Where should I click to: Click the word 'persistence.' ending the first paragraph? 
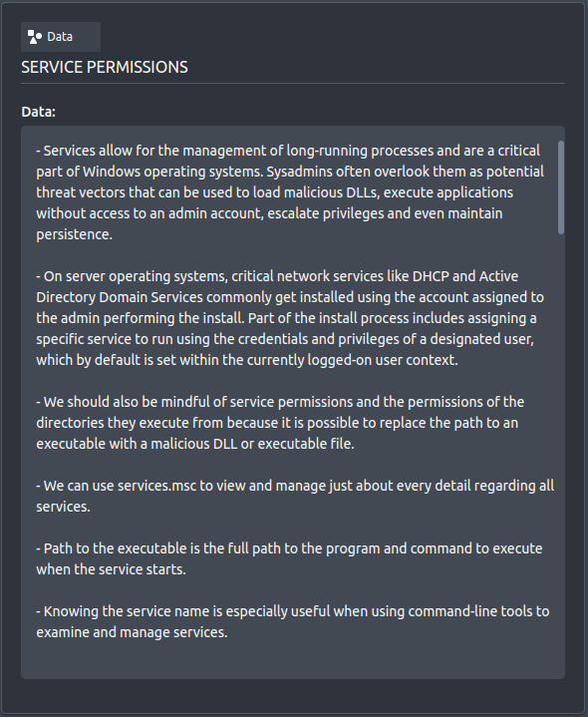[74, 234]
